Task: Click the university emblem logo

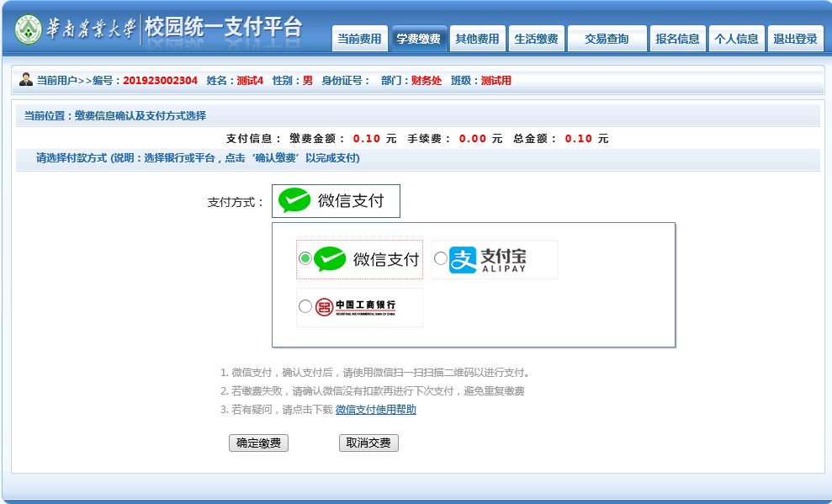Action: pyautogui.click(x=28, y=29)
